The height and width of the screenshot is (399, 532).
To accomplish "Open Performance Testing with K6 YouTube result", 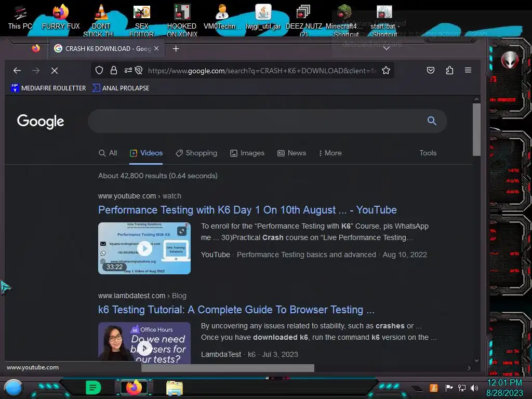I will [247, 210].
